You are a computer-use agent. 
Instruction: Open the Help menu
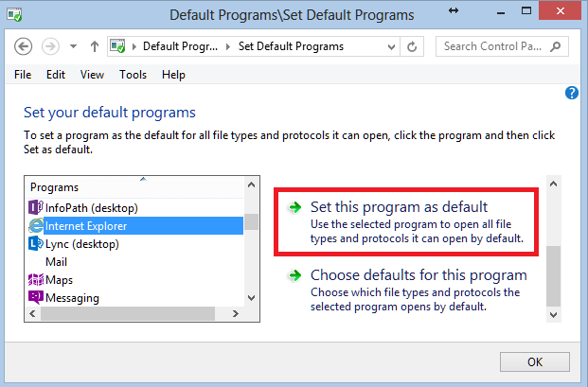tap(173, 75)
